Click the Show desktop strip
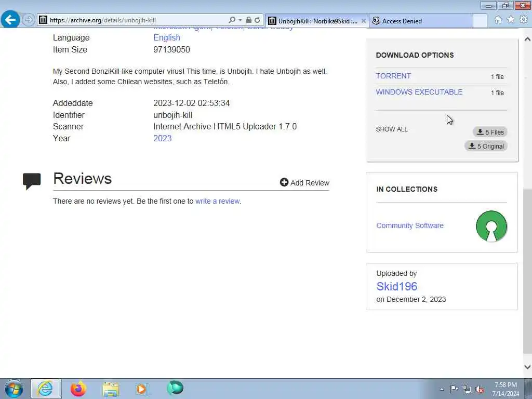This screenshot has height=399, width=532. [528, 389]
